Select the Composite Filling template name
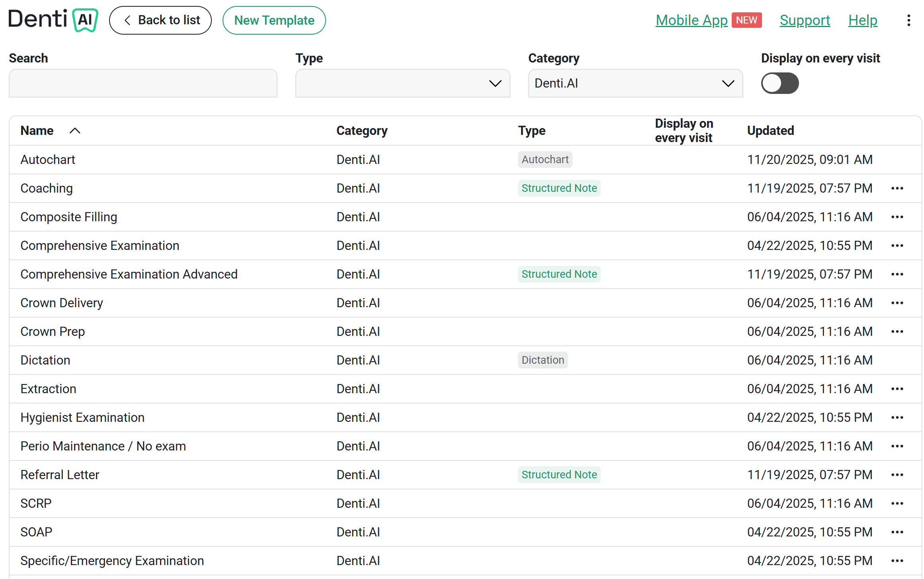This screenshot has width=924, height=579. 69,217
